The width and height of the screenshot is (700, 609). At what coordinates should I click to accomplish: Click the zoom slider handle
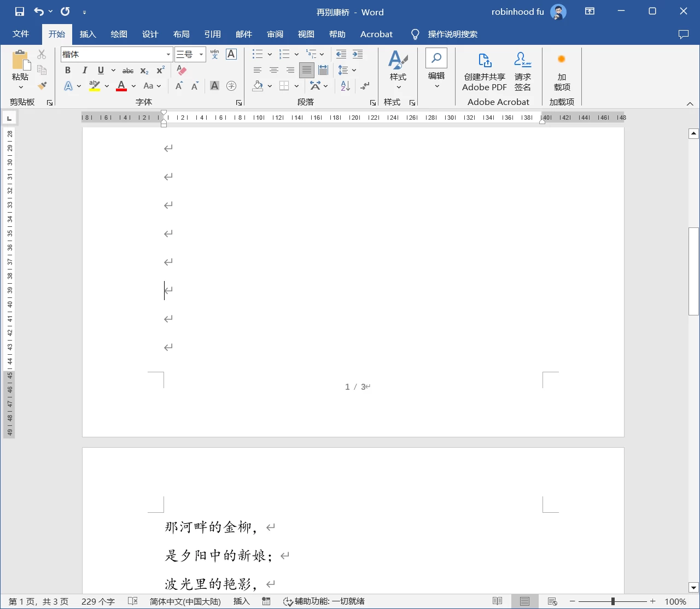[x=613, y=601]
